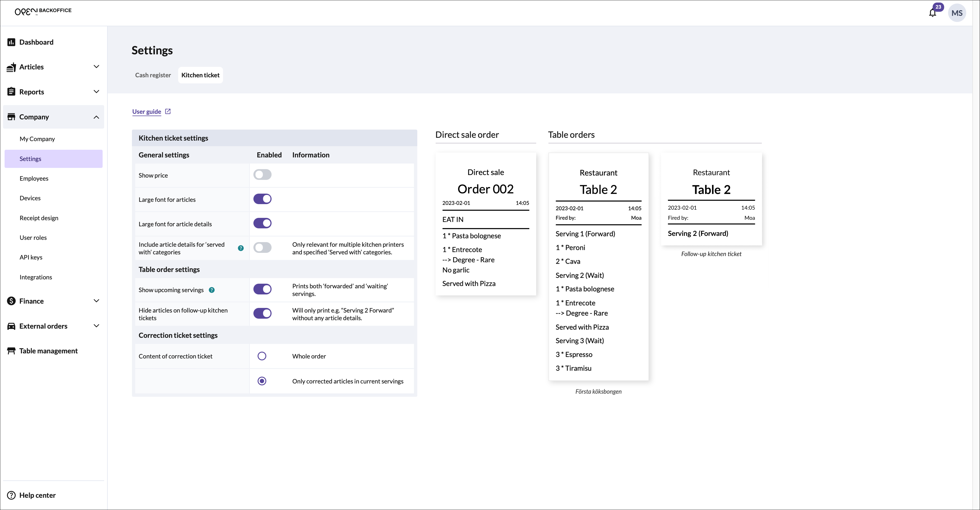Go to Employees page
The width and height of the screenshot is (980, 510).
34,178
